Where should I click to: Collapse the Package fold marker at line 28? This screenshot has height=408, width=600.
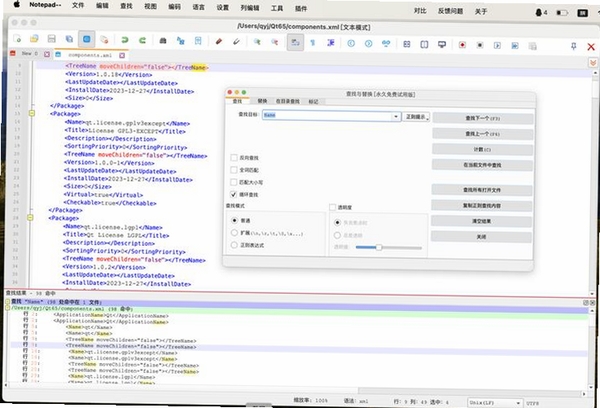[30, 217]
